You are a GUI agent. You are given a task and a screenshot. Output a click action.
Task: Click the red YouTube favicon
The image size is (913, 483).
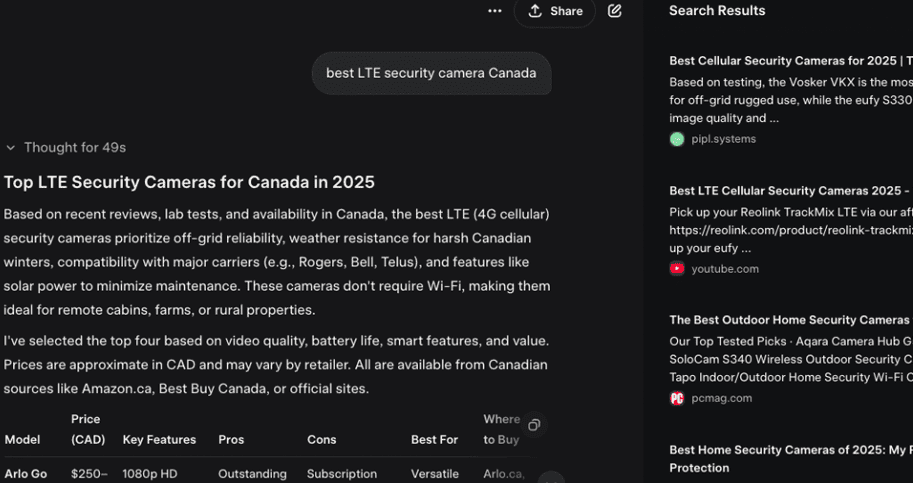(677, 268)
